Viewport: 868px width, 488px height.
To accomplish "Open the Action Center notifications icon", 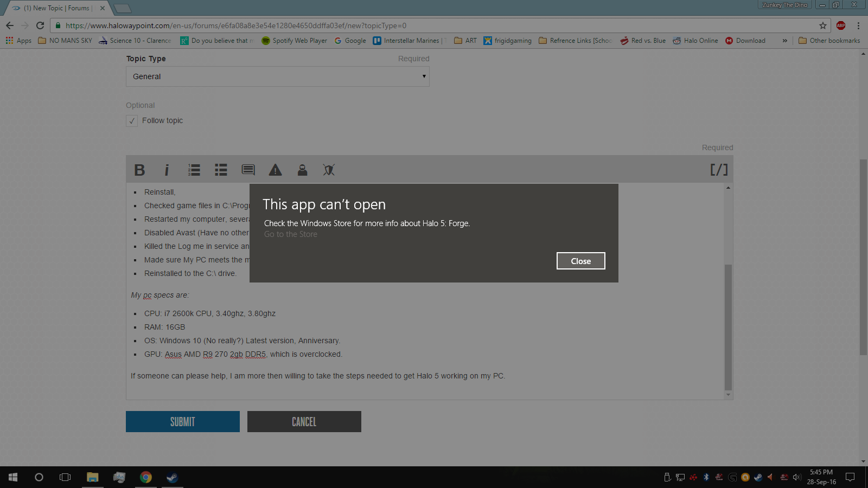I will coord(850,477).
